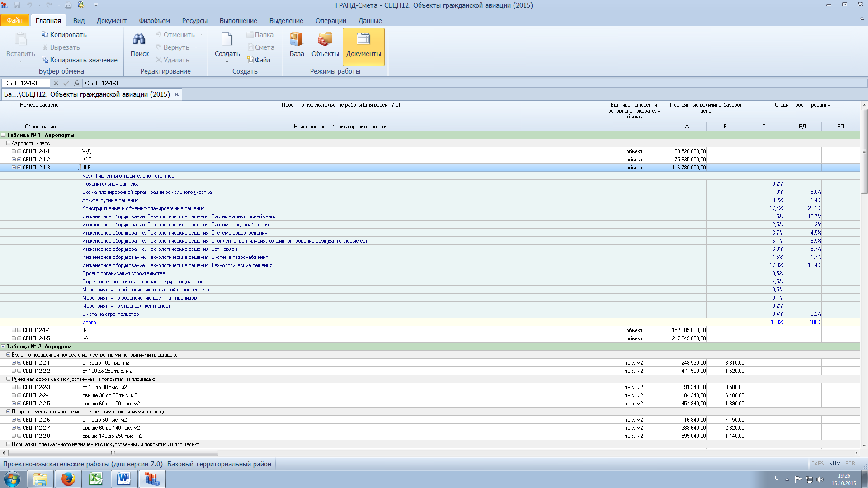This screenshot has width=868, height=488.
Task: Click Пояснительная записка row link
Action: [x=110, y=184]
